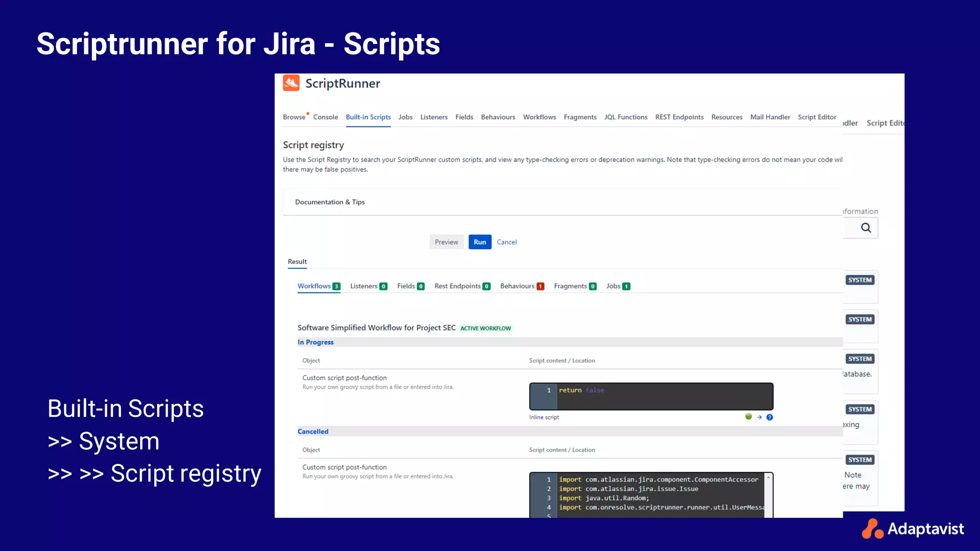Click the code editor vertical scrollbar
Image resolution: width=980 pixels, height=551 pixels.
click(x=768, y=495)
